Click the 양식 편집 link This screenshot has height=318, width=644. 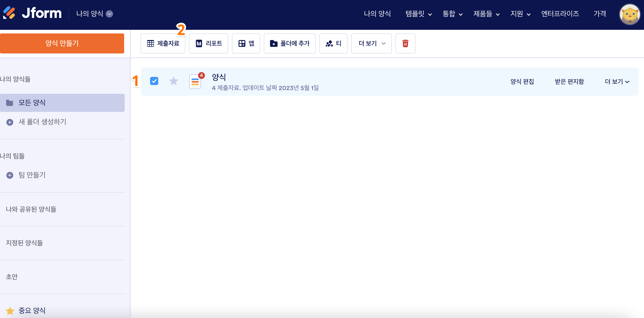point(522,81)
